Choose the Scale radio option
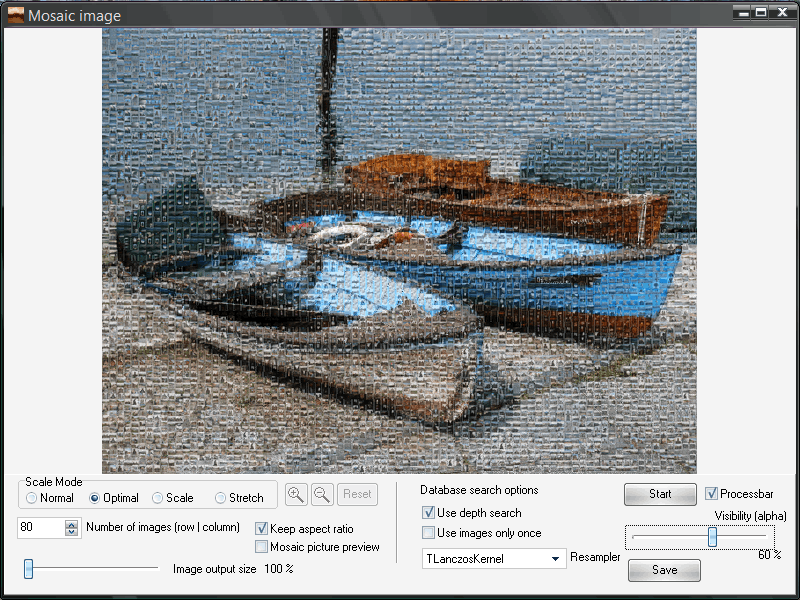The width and height of the screenshot is (800, 600). coord(158,498)
